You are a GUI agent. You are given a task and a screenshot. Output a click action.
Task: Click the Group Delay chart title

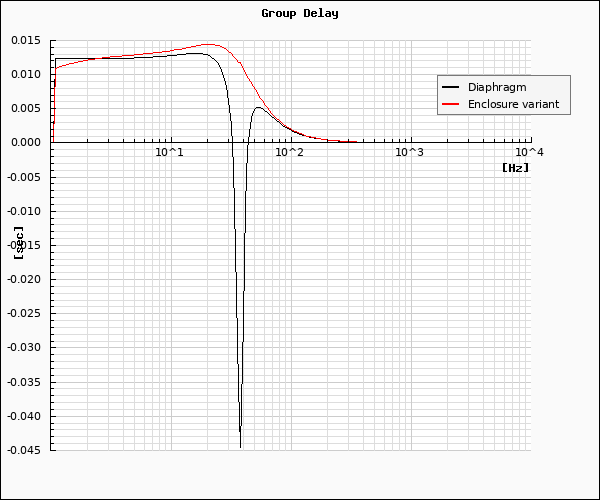[x=300, y=13]
